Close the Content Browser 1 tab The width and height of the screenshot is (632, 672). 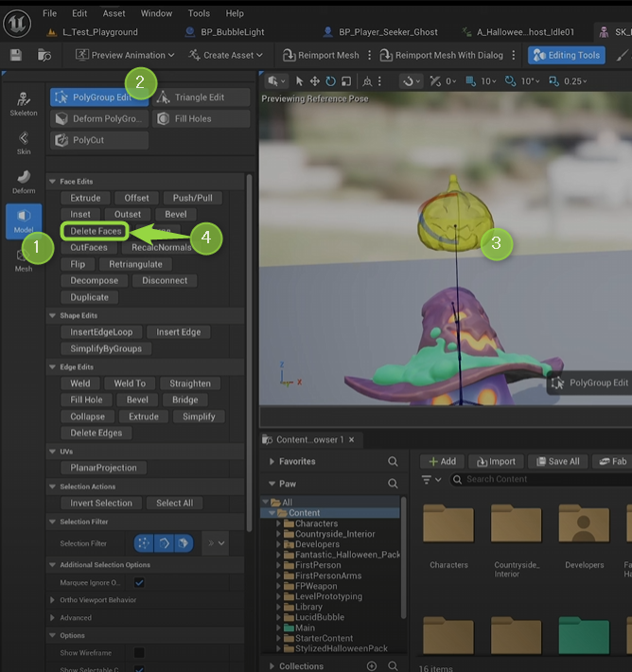351,440
